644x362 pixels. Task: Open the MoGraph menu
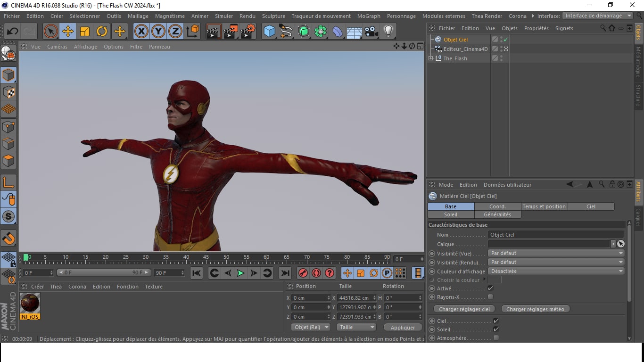tap(369, 16)
